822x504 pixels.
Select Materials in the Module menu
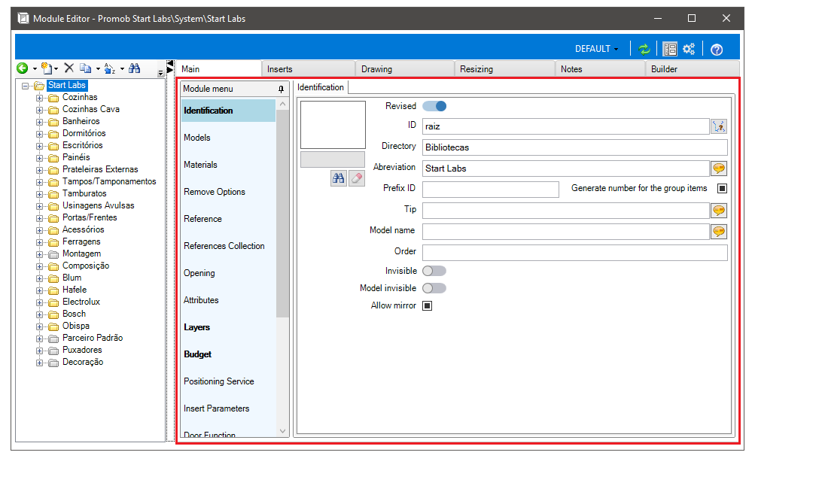(200, 165)
